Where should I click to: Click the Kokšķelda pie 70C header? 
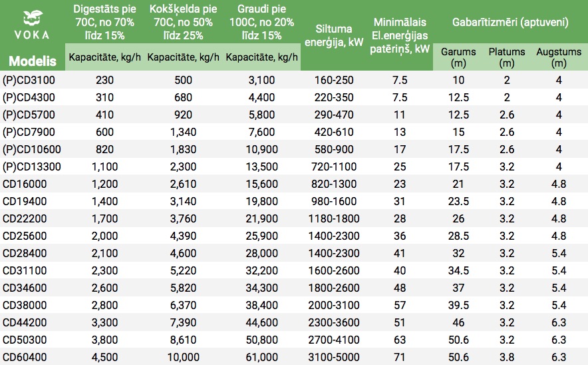point(184,22)
